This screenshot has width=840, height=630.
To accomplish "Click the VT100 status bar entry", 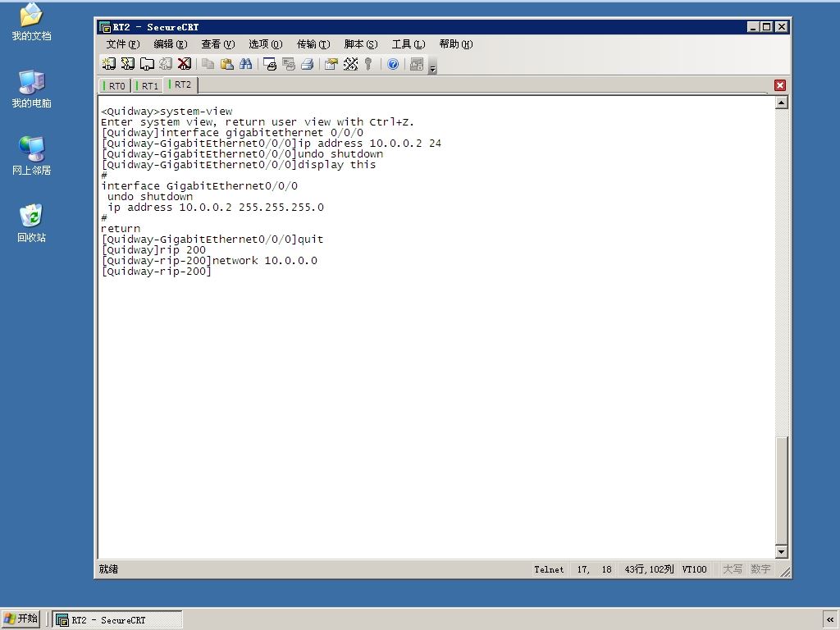I will coord(694,569).
